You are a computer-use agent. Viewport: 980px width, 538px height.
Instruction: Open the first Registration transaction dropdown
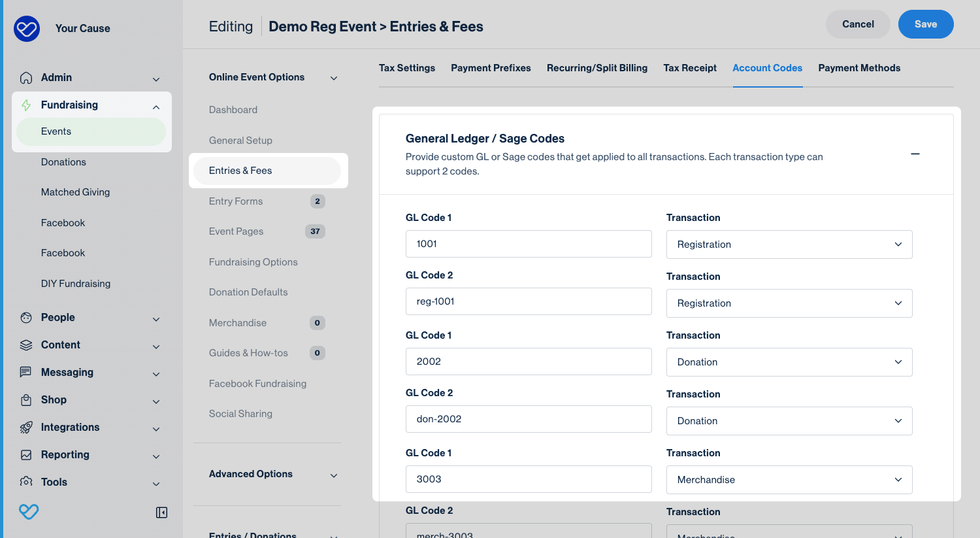pyautogui.click(x=789, y=244)
